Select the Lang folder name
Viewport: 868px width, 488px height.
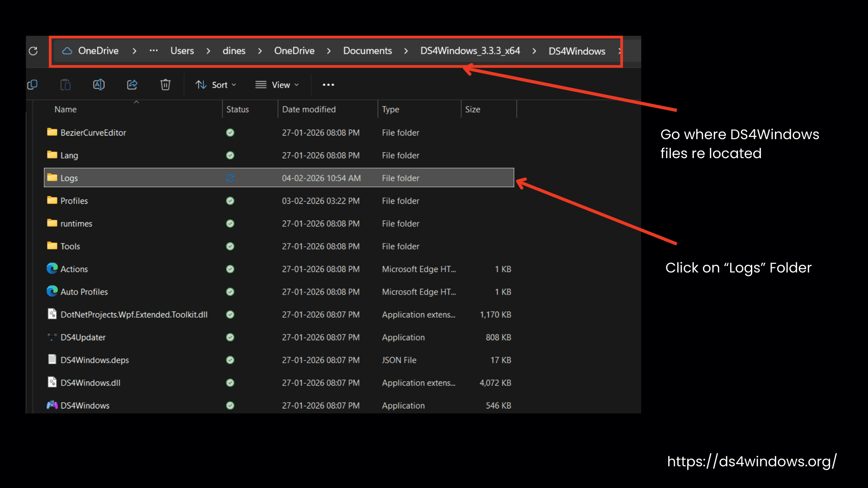[x=69, y=155]
